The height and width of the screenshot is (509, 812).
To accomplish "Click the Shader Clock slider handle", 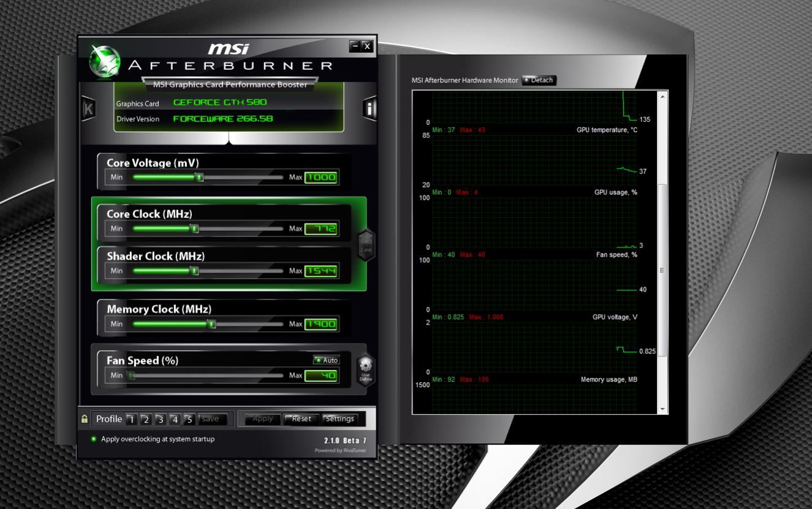I will coord(195,271).
